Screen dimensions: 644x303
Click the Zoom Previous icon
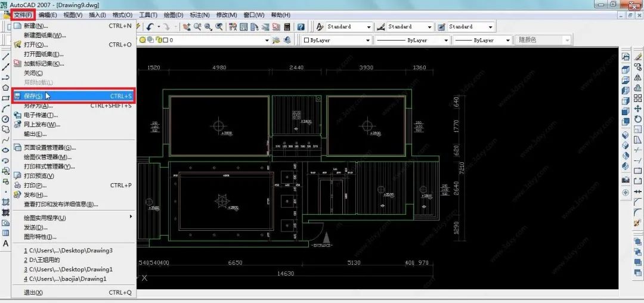219,27
